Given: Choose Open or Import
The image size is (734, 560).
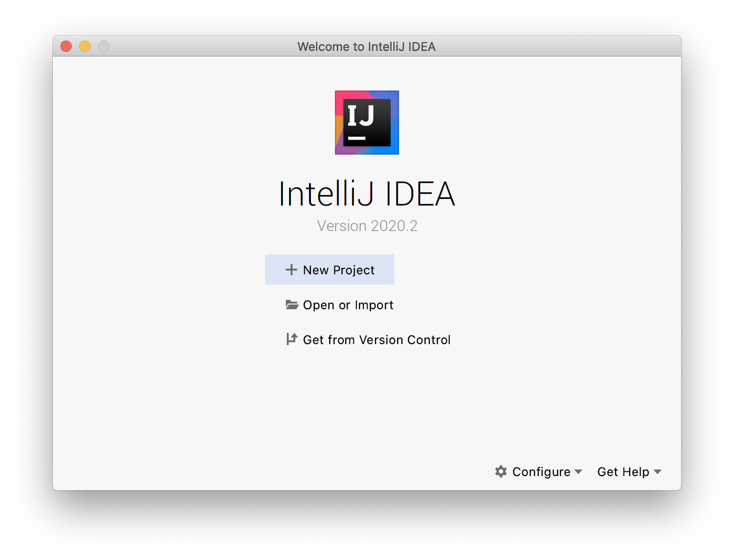Looking at the screenshot, I should point(339,305).
